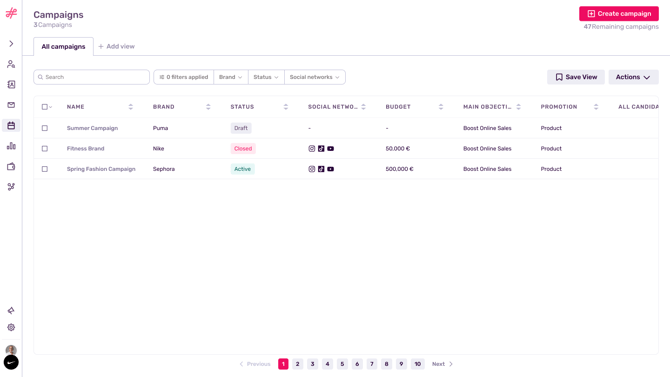Viewport: 670px width, 377px height.
Task: Tick the select-all header checkbox
Action: click(44, 107)
